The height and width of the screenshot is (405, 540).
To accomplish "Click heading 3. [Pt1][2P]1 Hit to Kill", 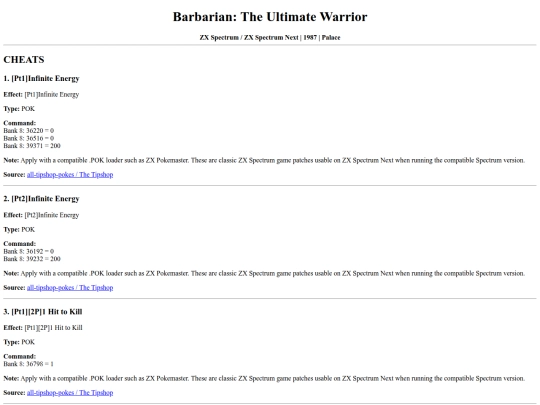I will coord(43,312).
